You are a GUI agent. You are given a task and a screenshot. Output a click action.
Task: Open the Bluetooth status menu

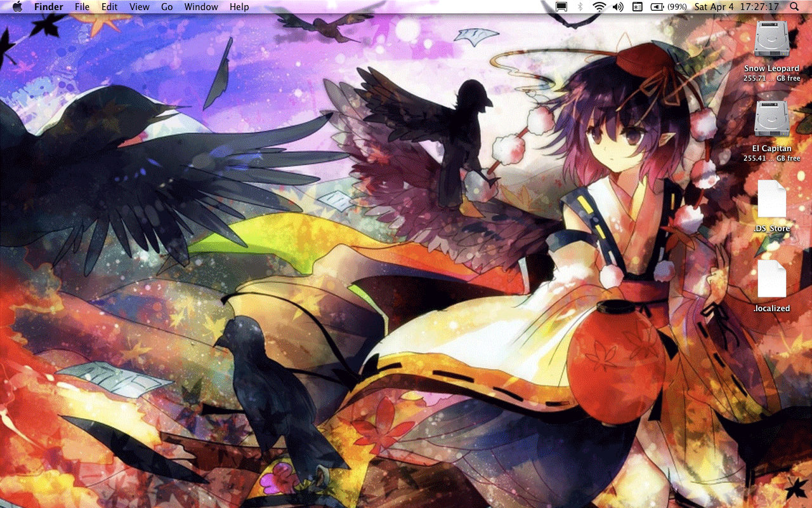point(580,7)
